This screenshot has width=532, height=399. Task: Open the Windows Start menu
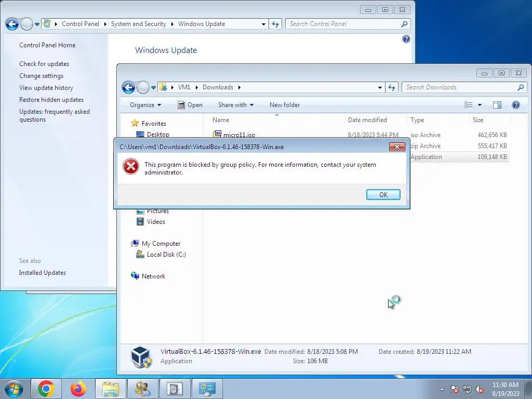tap(14, 389)
